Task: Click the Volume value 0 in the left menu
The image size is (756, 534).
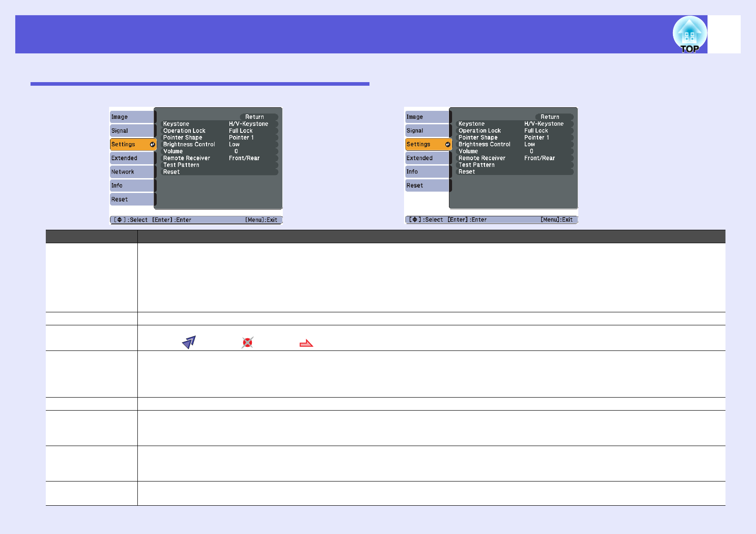Action: pyautogui.click(x=236, y=151)
